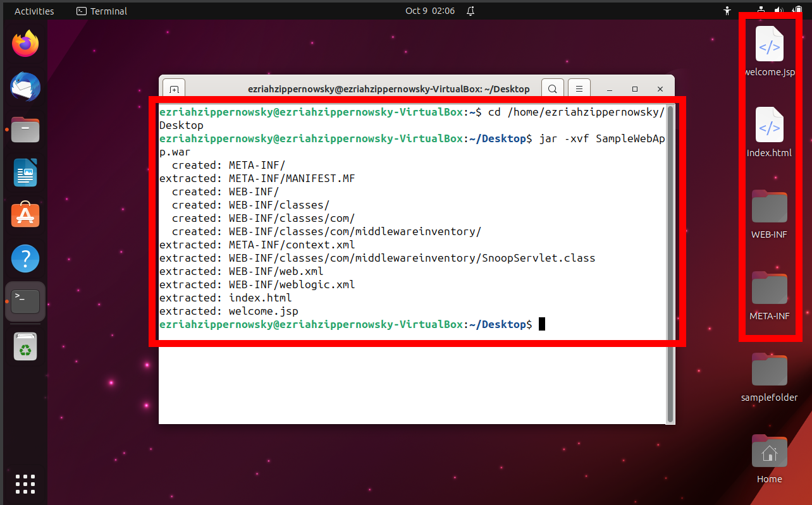
Task: Click the new tab button in Terminal
Action: point(173,88)
